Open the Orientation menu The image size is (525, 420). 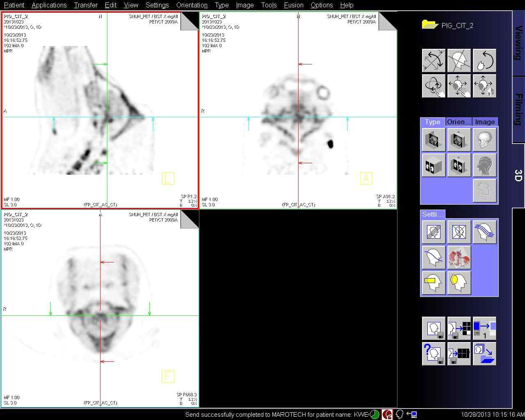(192, 5)
